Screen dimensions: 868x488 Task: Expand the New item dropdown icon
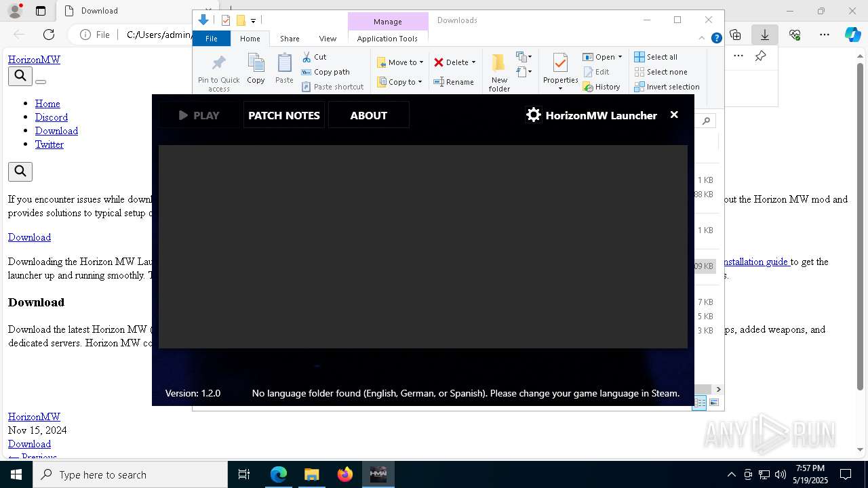[x=524, y=57]
